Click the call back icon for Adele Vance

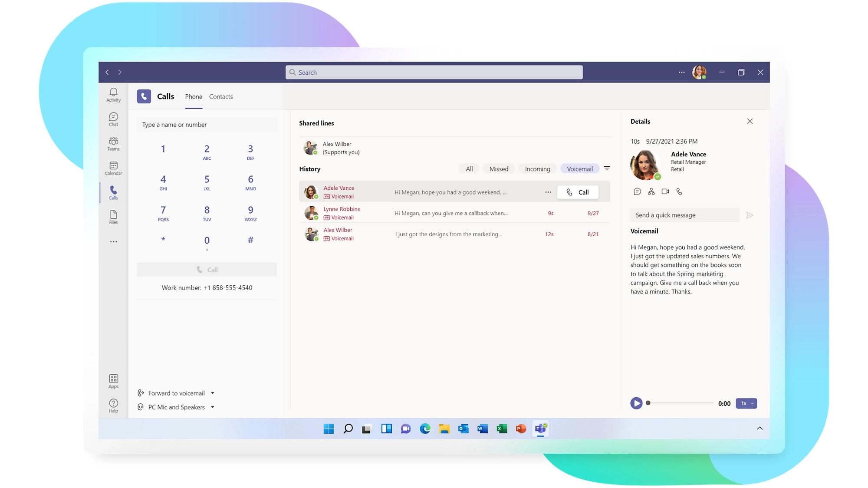(679, 191)
